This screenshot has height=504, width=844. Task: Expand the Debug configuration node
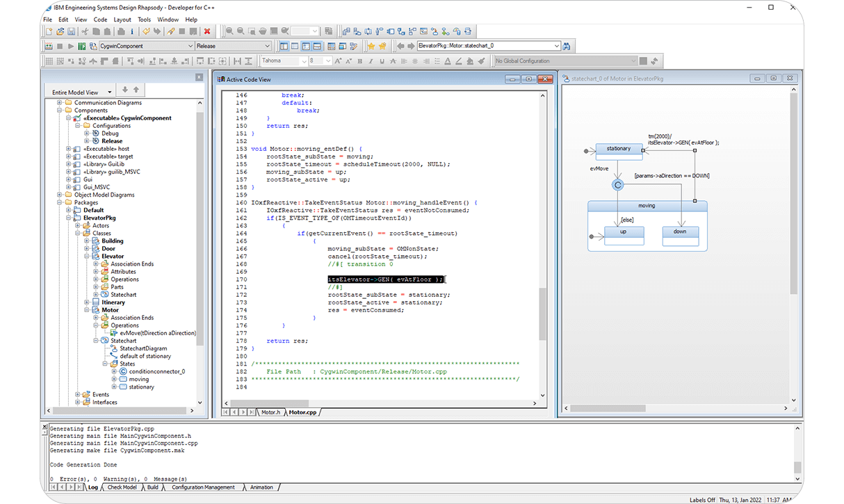point(86,133)
